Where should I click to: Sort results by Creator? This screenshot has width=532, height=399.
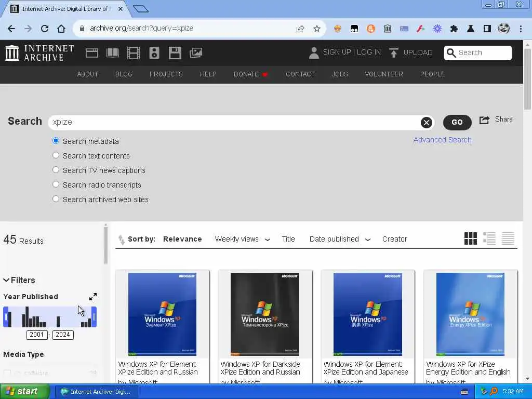(395, 239)
